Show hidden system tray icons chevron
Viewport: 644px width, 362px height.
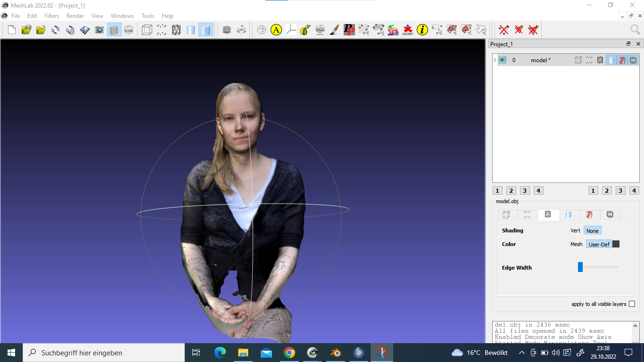click(522, 353)
